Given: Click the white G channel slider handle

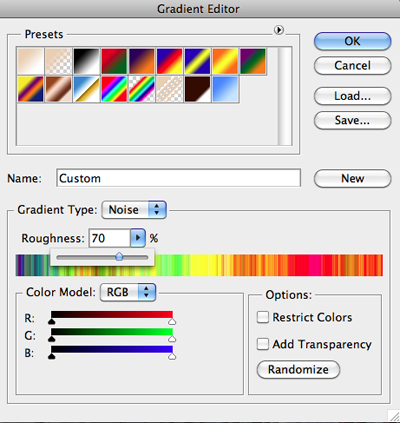Looking at the screenshot, I should 172,339.
